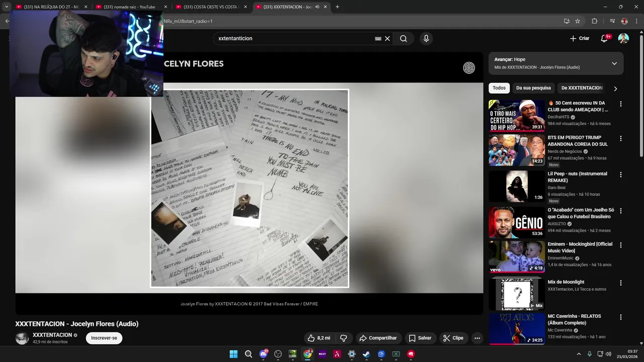This screenshot has height=362, width=644.
Task: Select the Todos filter chip
Action: click(499, 88)
